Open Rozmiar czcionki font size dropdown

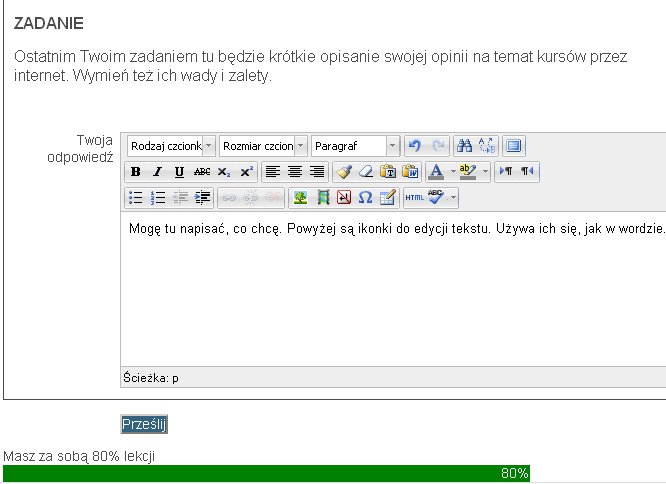pyautogui.click(x=263, y=146)
